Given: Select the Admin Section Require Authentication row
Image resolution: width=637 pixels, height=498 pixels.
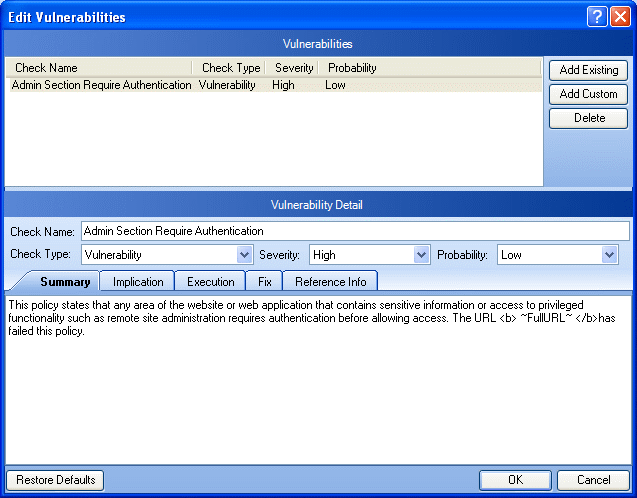Looking at the screenshot, I should pyautogui.click(x=101, y=86).
